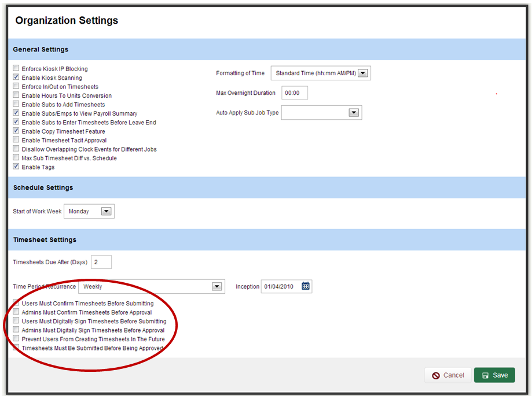This screenshot has height=399, width=532.
Task: Uncheck Enable Kiosk Scanning
Action: click(16, 77)
